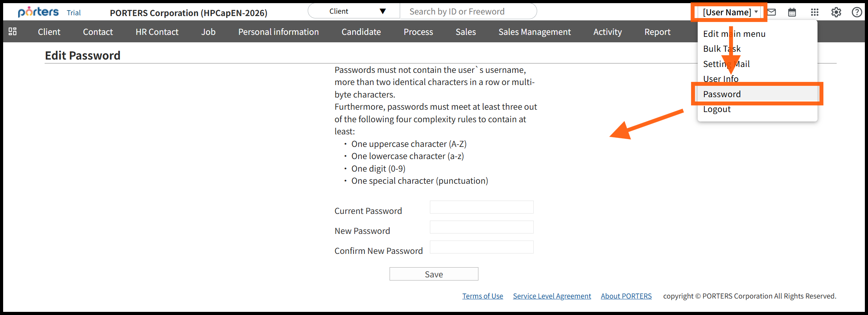The width and height of the screenshot is (868, 315).
Task: Expand the Client search type dropdown
Action: [354, 11]
